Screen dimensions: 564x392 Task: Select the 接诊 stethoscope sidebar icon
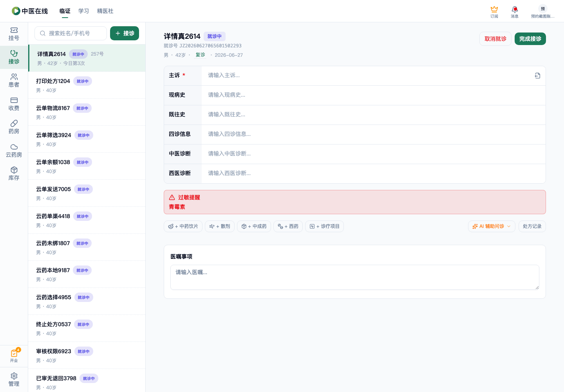click(x=14, y=57)
